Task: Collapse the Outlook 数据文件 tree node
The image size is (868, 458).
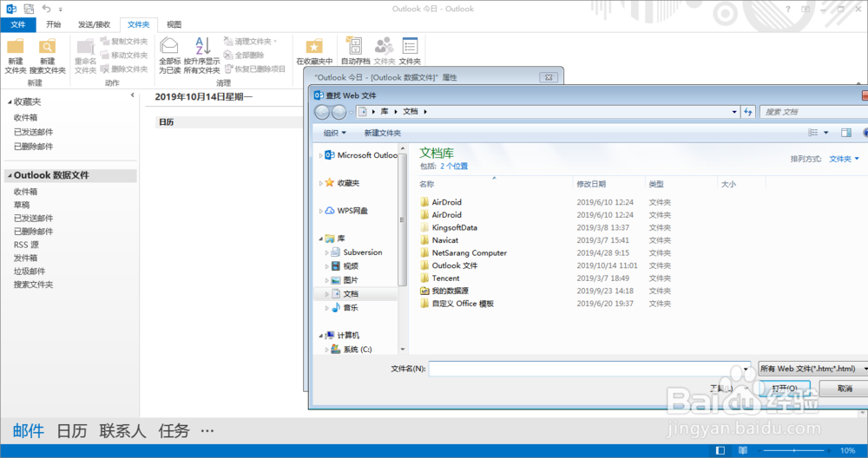Action: point(10,175)
